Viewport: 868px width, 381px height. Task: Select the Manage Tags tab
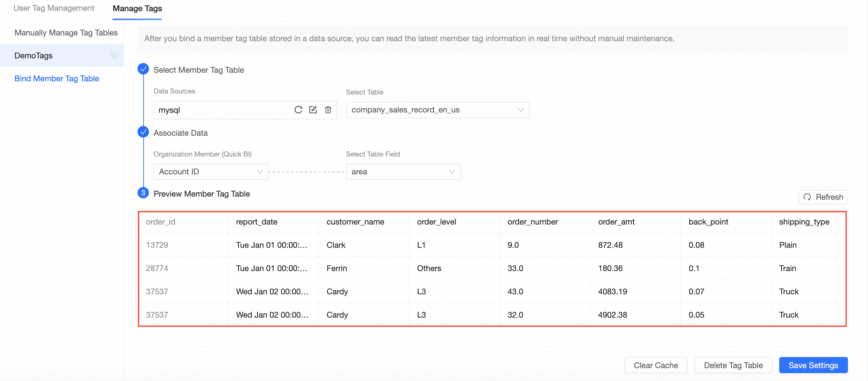(137, 8)
